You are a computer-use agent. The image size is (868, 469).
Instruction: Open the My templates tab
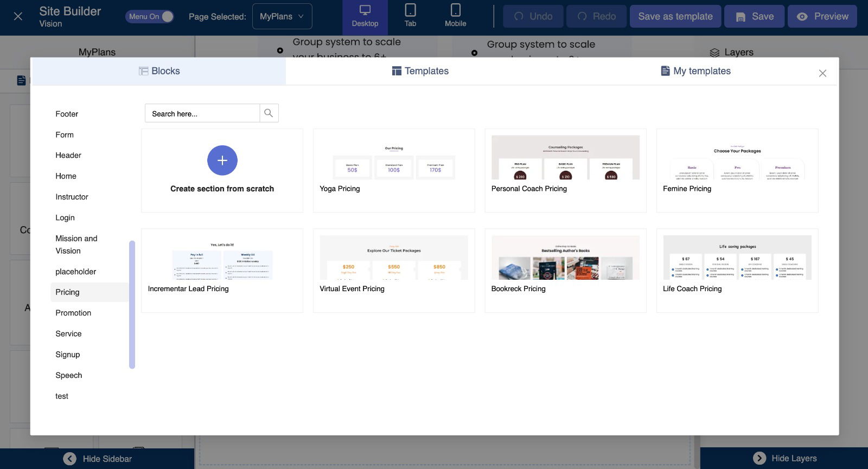(695, 71)
